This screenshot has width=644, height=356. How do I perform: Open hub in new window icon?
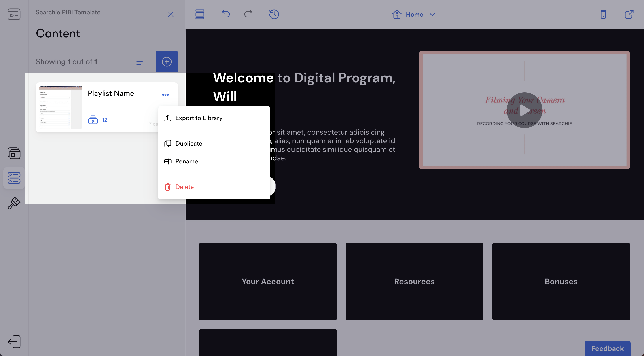coord(629,14)
